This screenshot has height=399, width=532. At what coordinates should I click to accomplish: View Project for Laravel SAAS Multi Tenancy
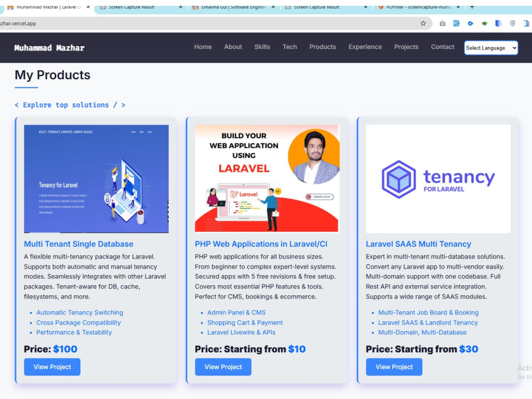point(394,367)
